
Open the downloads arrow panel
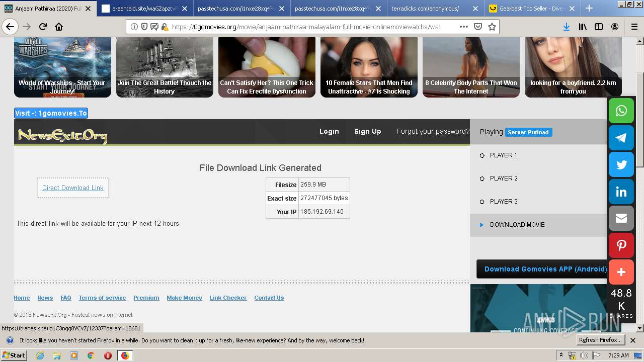(x=566, y=27)
